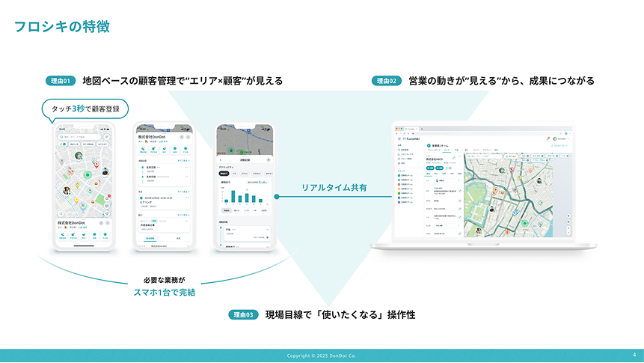Open the ダッシュボード tab in laptop app

click(434, 150)
